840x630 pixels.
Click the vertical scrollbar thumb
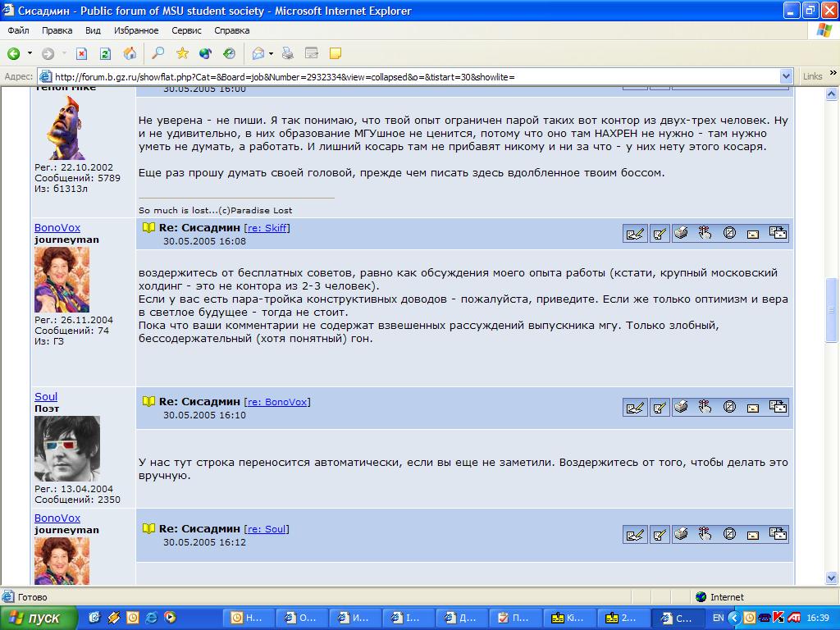coord(832,309)
